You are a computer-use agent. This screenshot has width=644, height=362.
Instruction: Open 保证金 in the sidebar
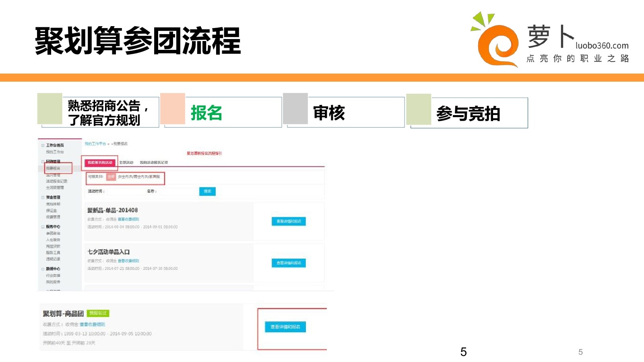[52, 211]
